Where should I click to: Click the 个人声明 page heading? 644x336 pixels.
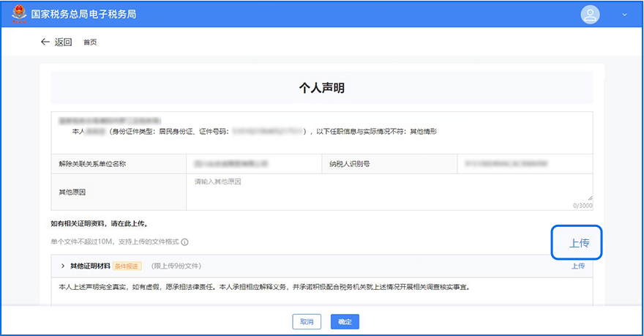point(321,88)
